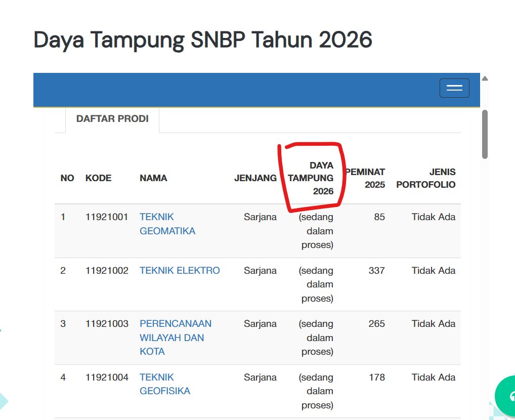
Task: Select code cell 11921004
Action: pyautogui.click(x=107, y=377)
